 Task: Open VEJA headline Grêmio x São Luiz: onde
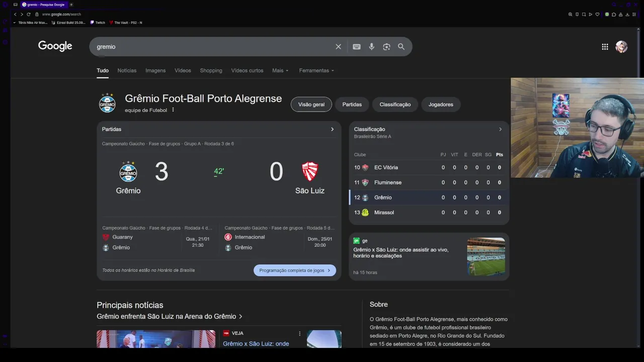256,344
